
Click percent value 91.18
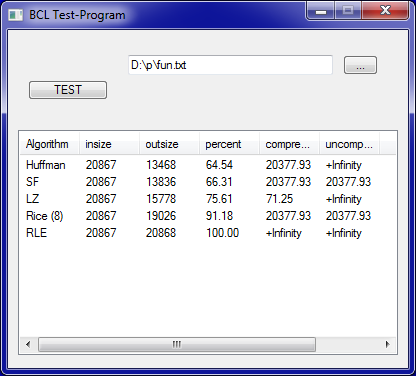[x=219, y=216]
